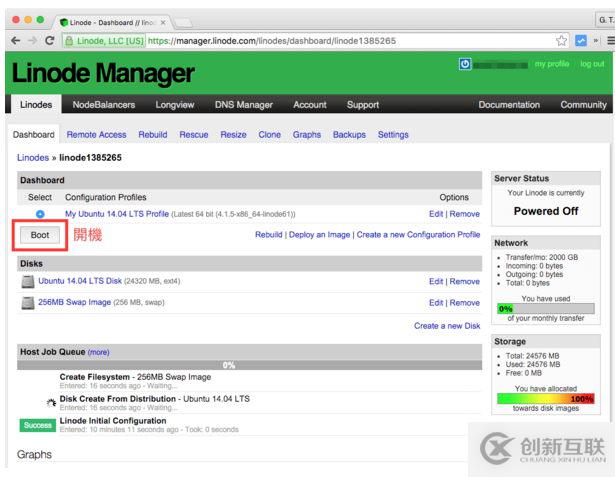Go to Backups sub-tab

click(x=349, y=135)
